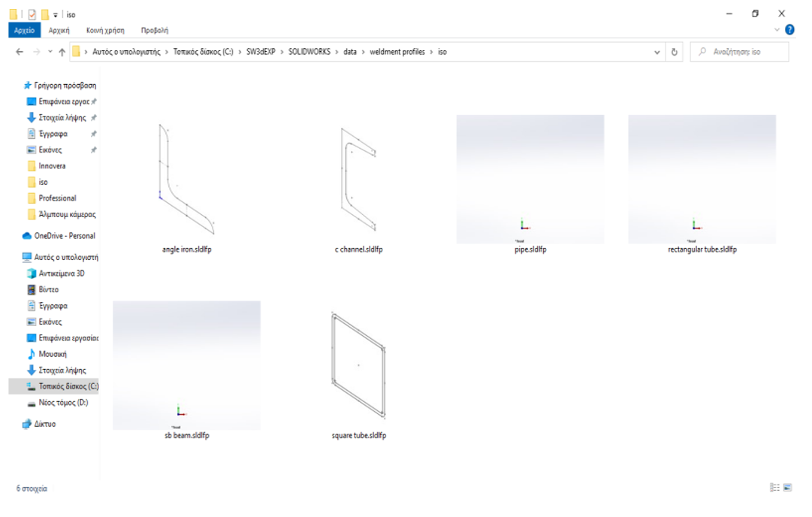Click SOLIDWORKS in the breadcrumb path
The height and width of the screenshot is (517, 812).
[309, 52]
